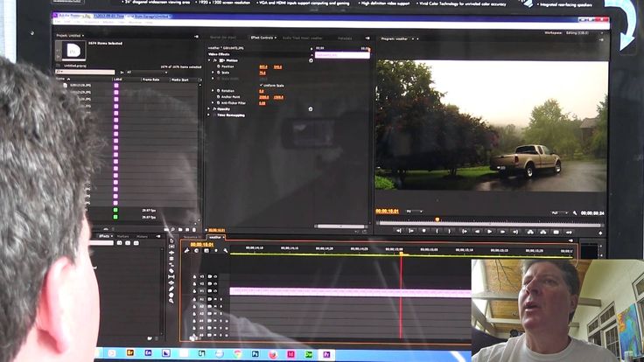The image size is (644, 362).
Task: Toggle Rotation animation stopwatch
Action: (x=219, y=91)
